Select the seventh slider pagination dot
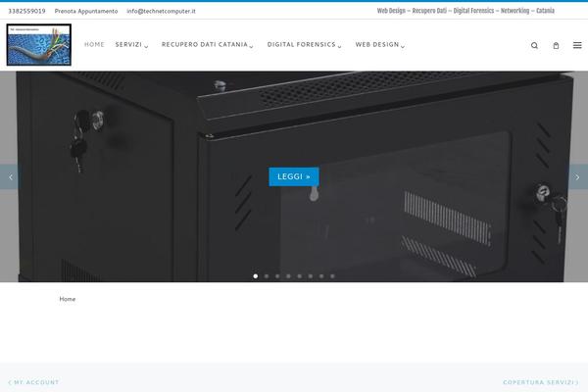The height and width of the screenshot is (392, 588). tap(321, 276)
